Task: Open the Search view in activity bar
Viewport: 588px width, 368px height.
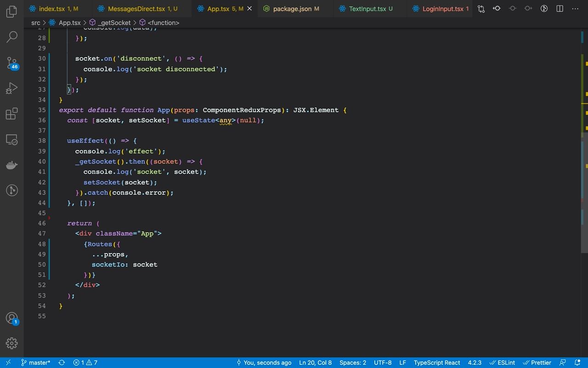Action: [x=12, y=37]
